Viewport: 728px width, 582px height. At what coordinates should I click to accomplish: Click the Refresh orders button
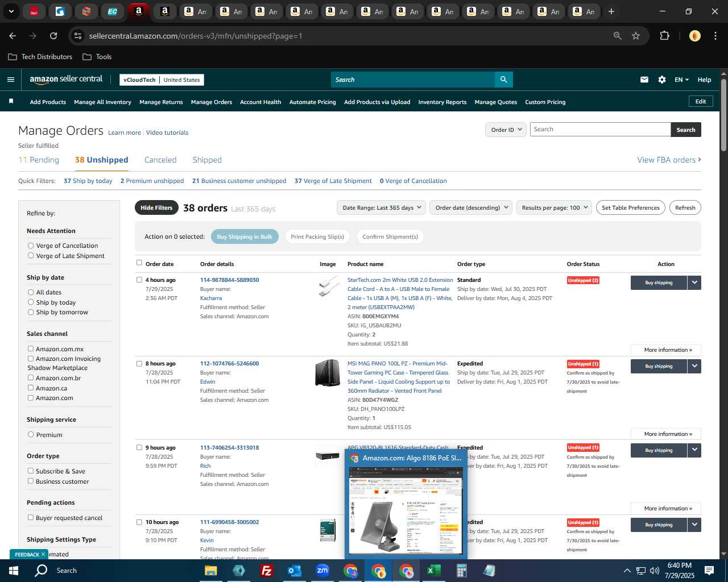click(x=685, y=207)
